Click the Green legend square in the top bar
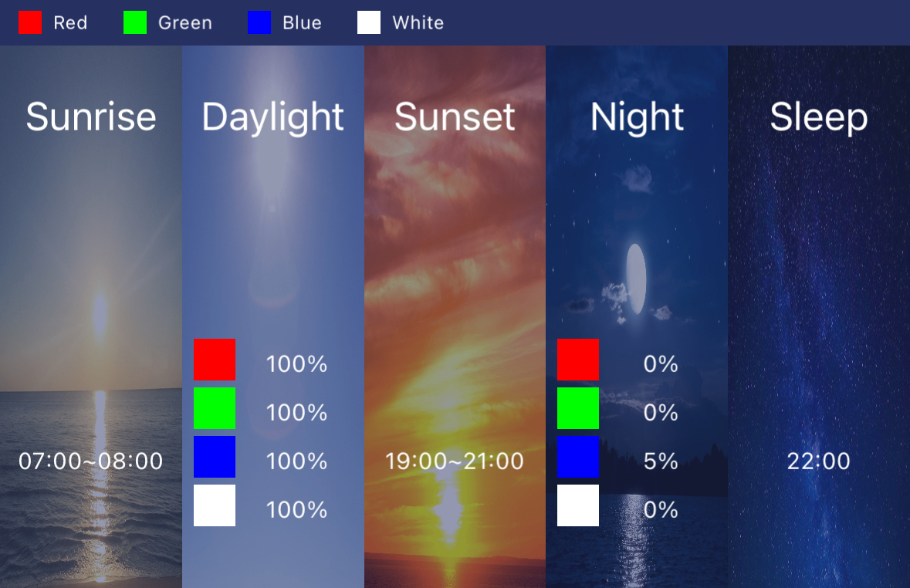 click(x=135, y=22)
